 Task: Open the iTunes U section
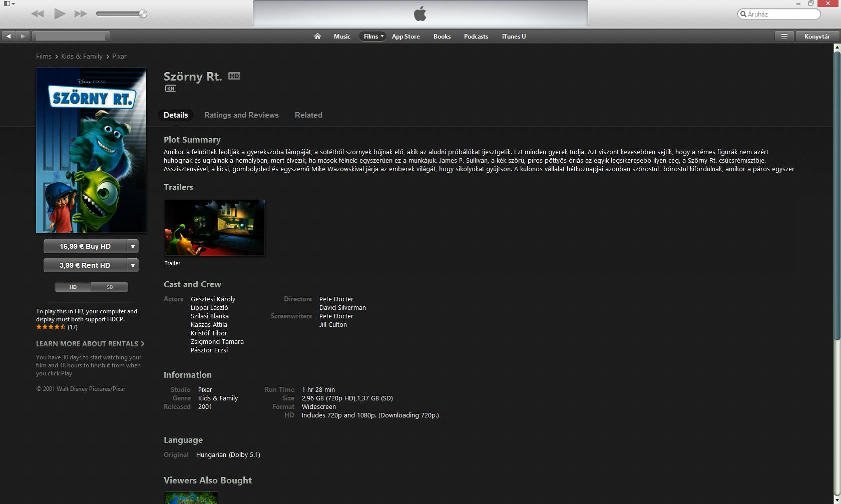click(514, 36)
